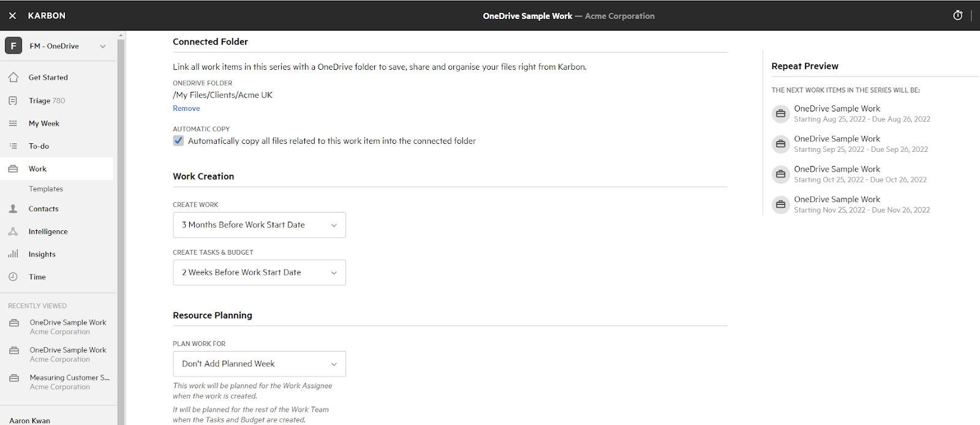Viewport: 980px width, 425px height.
Task: Click the Insights bar chart icon
Action: (x=13, y=254)
